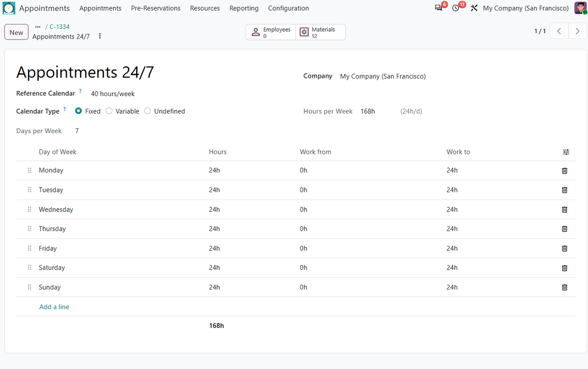
Task: Open the column settings adjust icon
Action: click(x=566, y=152)
